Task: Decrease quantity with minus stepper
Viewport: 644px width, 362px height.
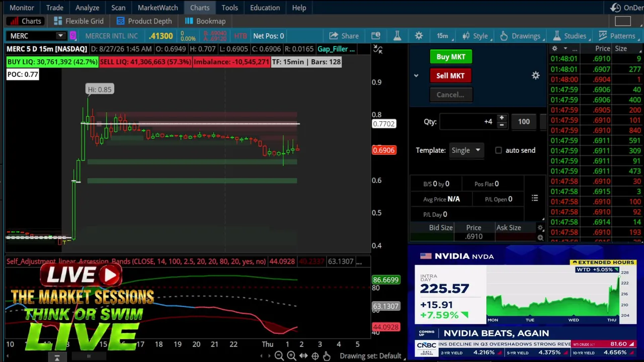Action: point(502,125)
